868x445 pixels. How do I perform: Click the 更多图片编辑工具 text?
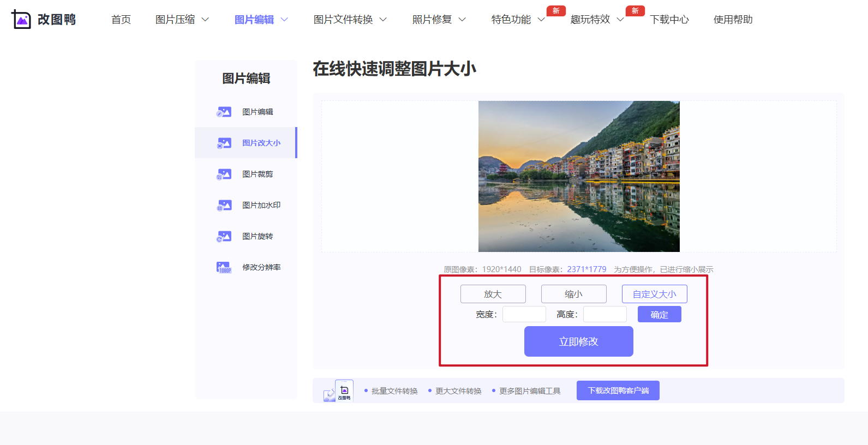point(530,391)
